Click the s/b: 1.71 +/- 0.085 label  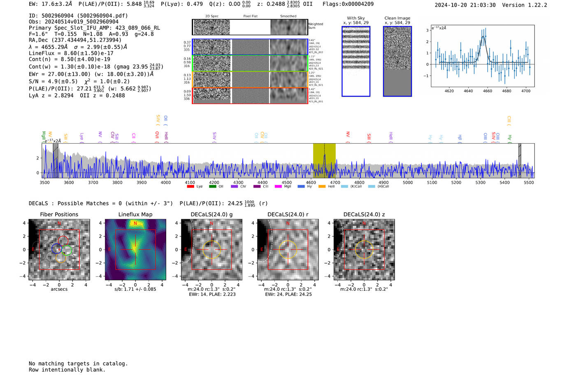pyautogui.click(x=135, y=289)
